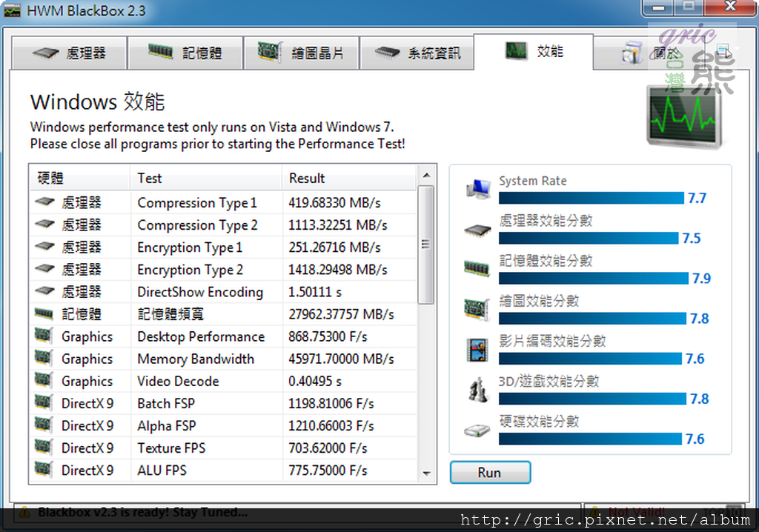Select the Texture FPS test name
759x532 pixels.
point(171,448)
